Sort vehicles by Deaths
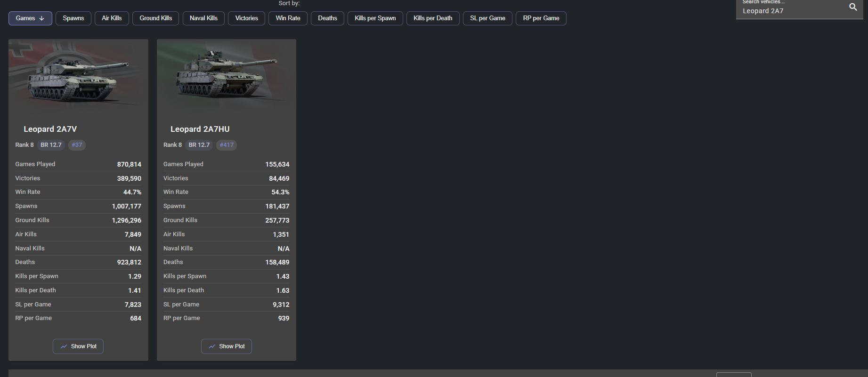This screenshot has width=868, height=377. pos(327,18)
